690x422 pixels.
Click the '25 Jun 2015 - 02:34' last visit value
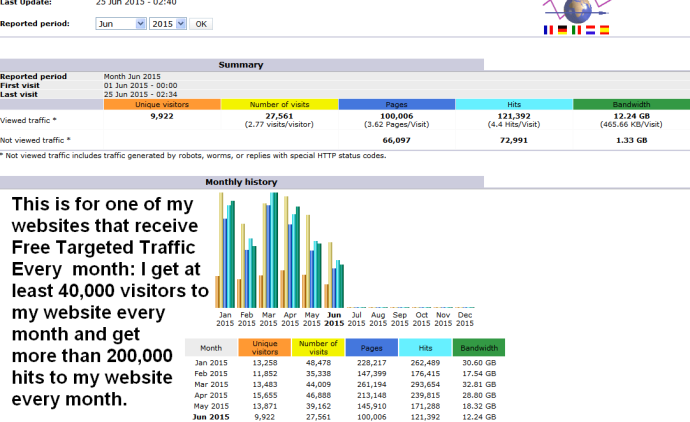coord(140,94)
